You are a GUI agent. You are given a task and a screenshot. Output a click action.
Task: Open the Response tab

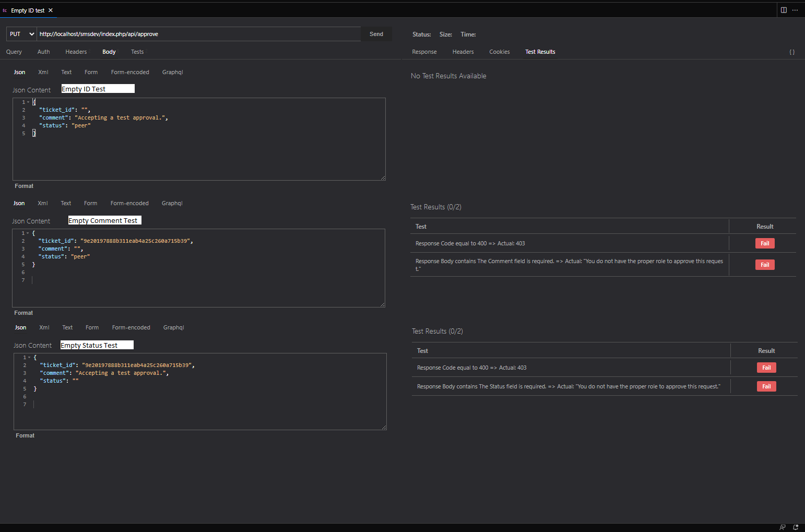424,51
